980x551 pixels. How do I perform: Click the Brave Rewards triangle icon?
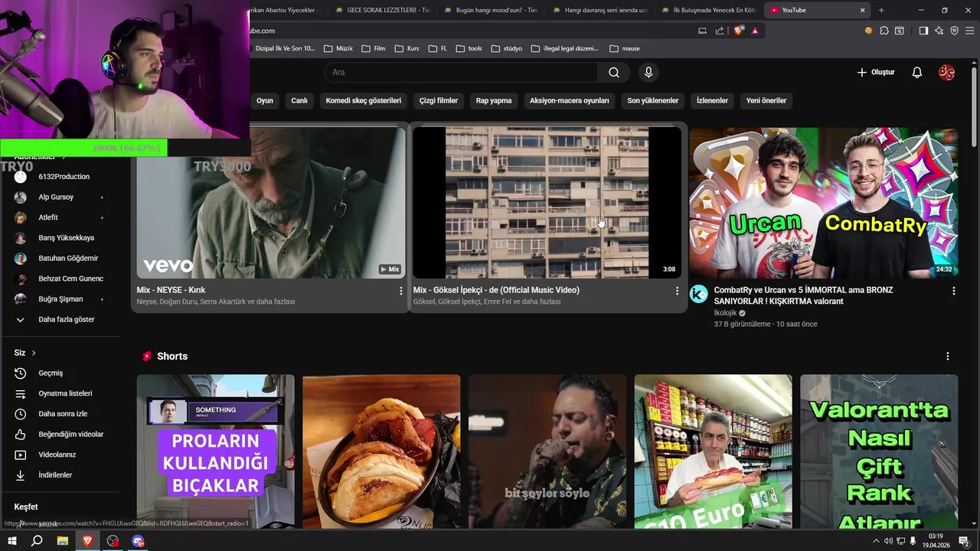(755, 31)
